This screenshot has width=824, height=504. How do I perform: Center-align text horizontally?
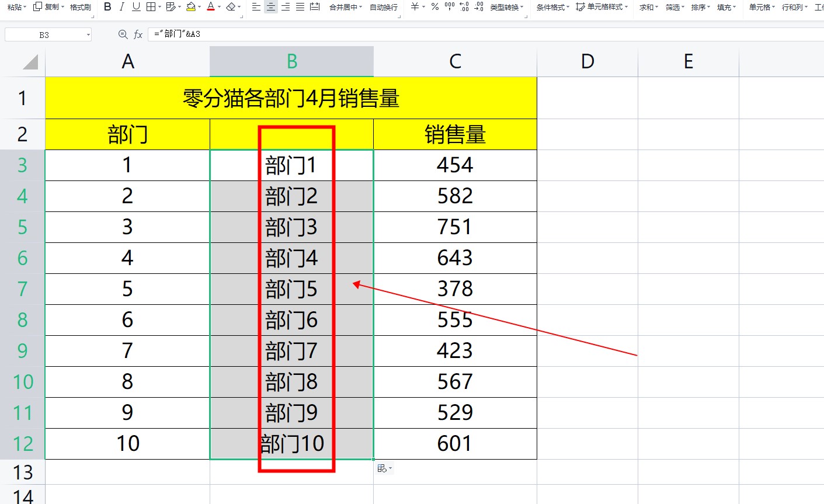coord(271,7)
